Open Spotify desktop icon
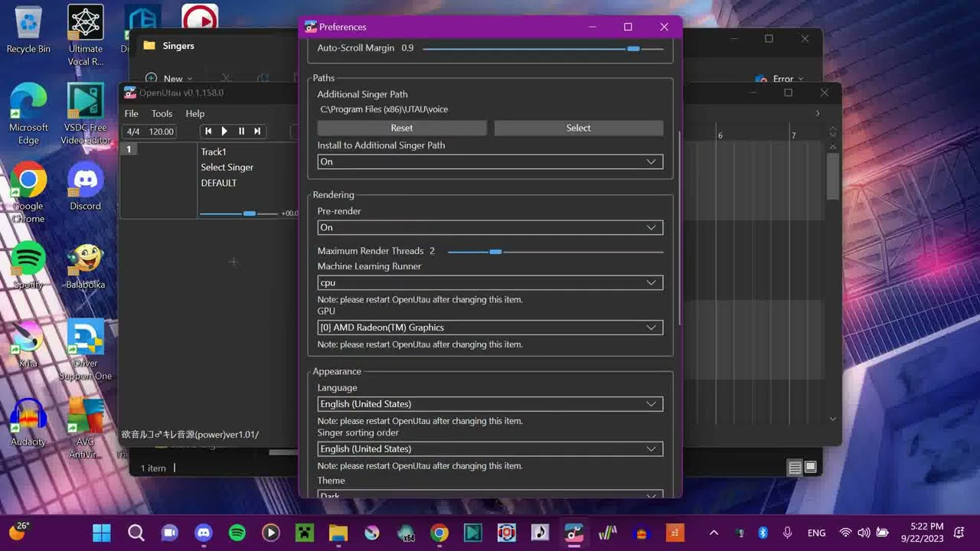 point(28,266)
